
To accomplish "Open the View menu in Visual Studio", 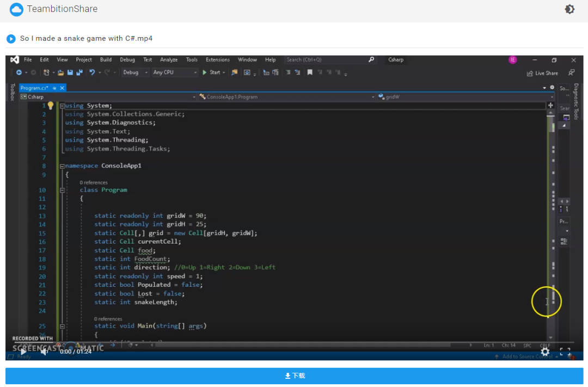I will tap(62, 59).
